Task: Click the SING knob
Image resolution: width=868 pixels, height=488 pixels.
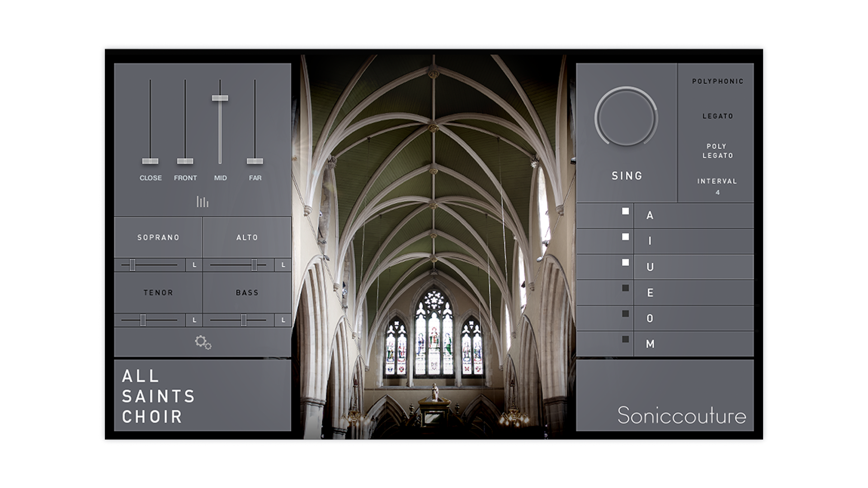Action: click(x=626, y=117)
